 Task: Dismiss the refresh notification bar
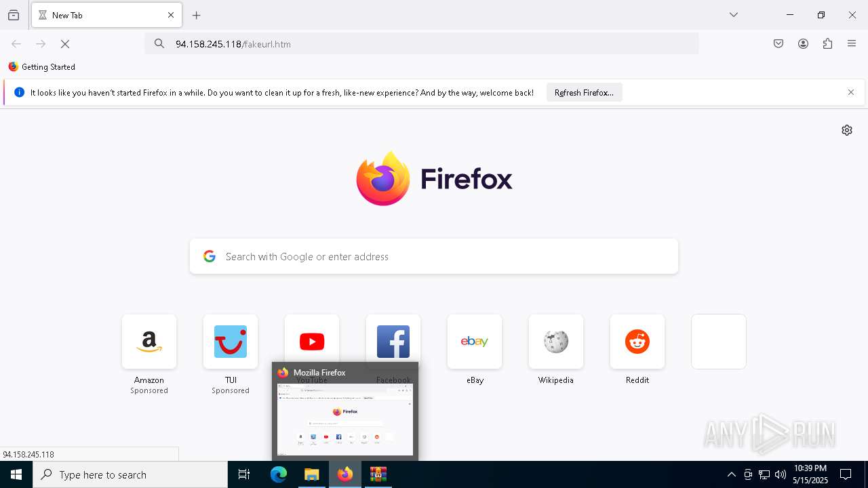851,93
